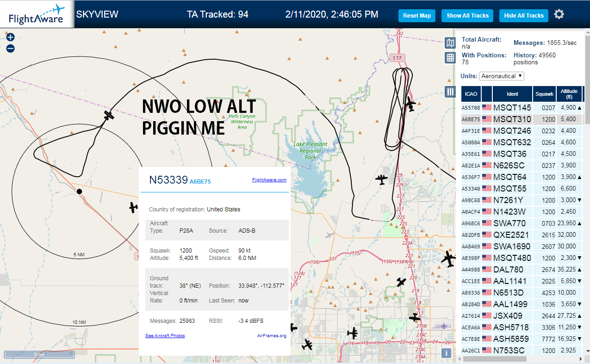Select aircraft icon on the northwest looping track
Viewport: 590px width, 364px height.
109,116
